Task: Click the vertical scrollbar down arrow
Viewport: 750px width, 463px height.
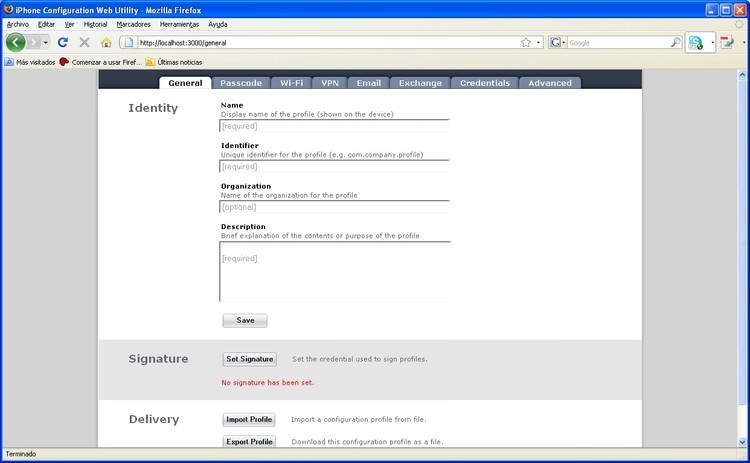Action: [742, 442]
